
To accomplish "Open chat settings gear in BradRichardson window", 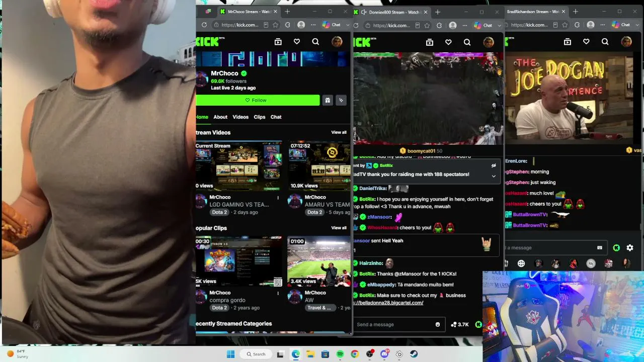I will (x=630, y=248).
